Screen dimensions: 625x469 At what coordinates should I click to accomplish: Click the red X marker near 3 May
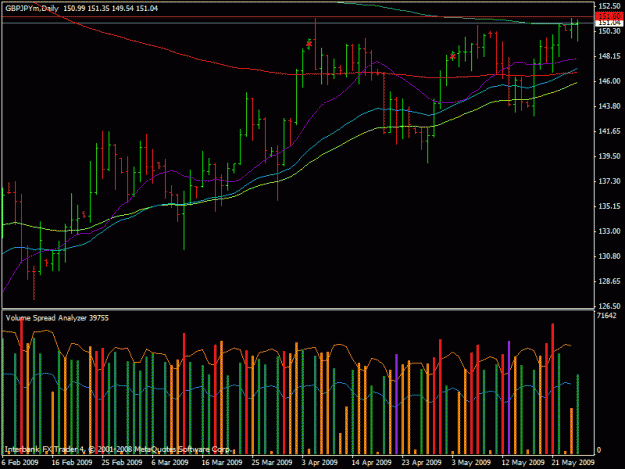point(452,56)
